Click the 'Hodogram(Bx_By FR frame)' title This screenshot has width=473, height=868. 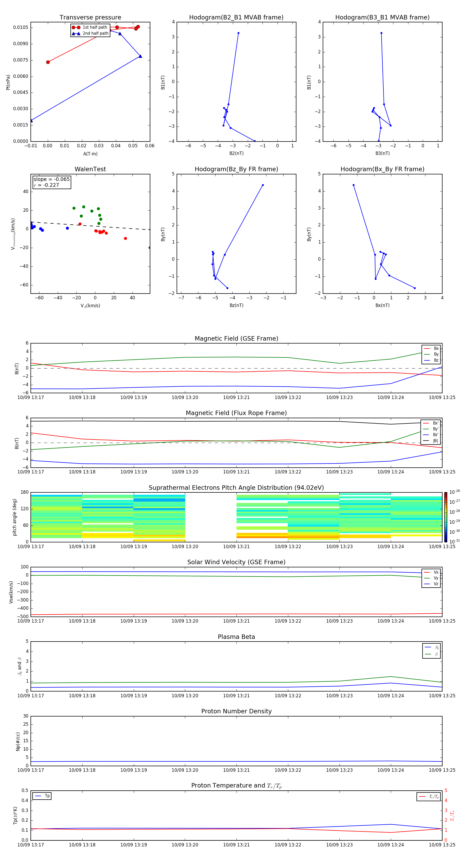click(x=382, y=169)
